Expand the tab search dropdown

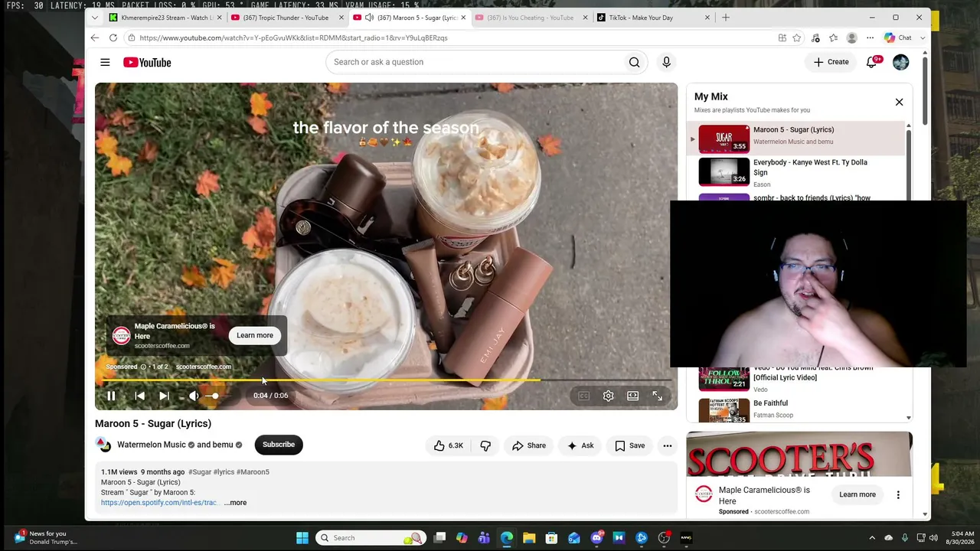click(95, 18)
